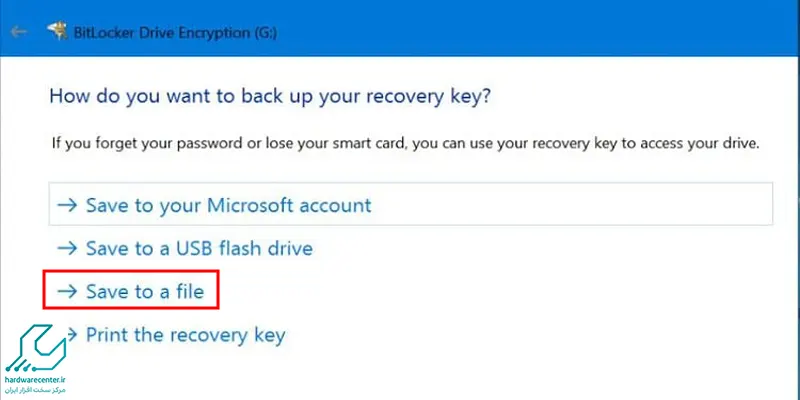
Task: Click the red highlight box border
Action: coord(131,271)
